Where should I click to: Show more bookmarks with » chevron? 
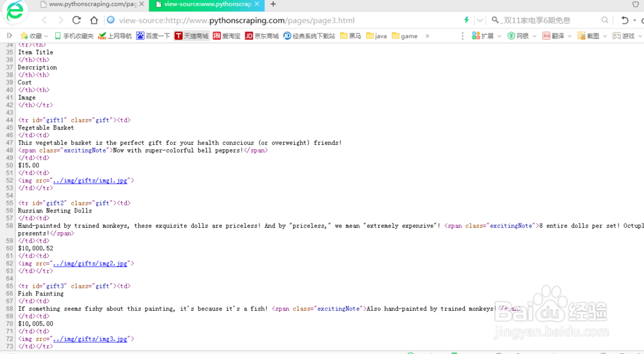coord(428,36)
